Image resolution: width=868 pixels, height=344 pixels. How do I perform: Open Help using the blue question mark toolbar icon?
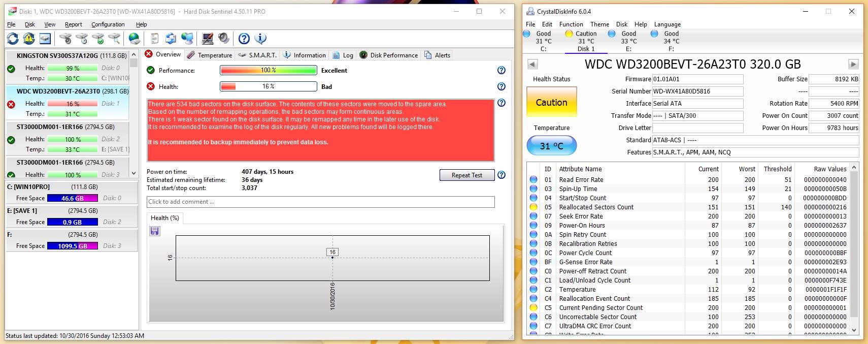pyautogui.click(x=244, y=39)
